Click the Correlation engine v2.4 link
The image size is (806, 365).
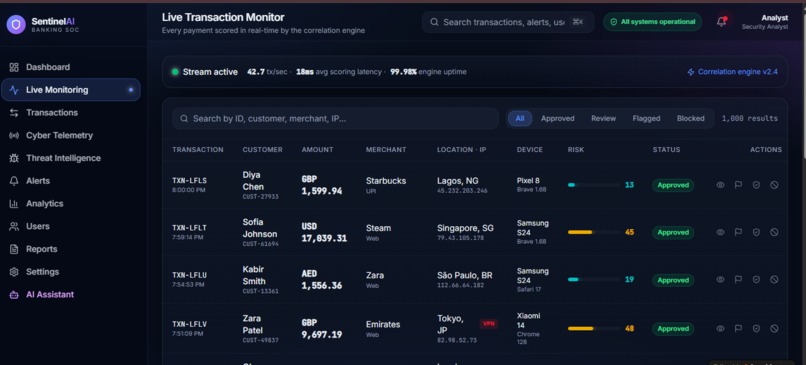[732, 72]
